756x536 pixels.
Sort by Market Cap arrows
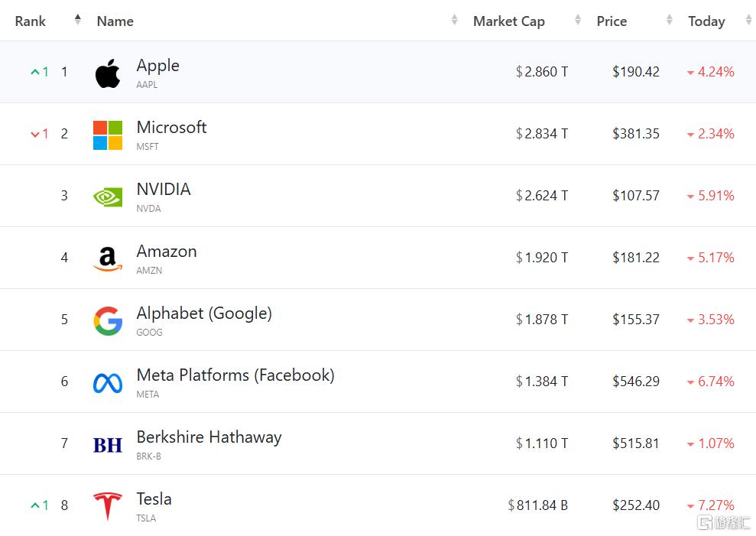(x=578, y=20)
